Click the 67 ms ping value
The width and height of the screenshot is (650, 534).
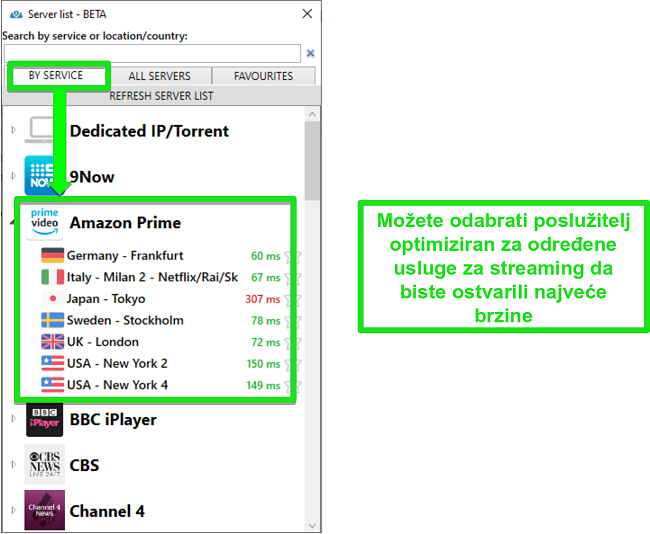click(265, 277)
